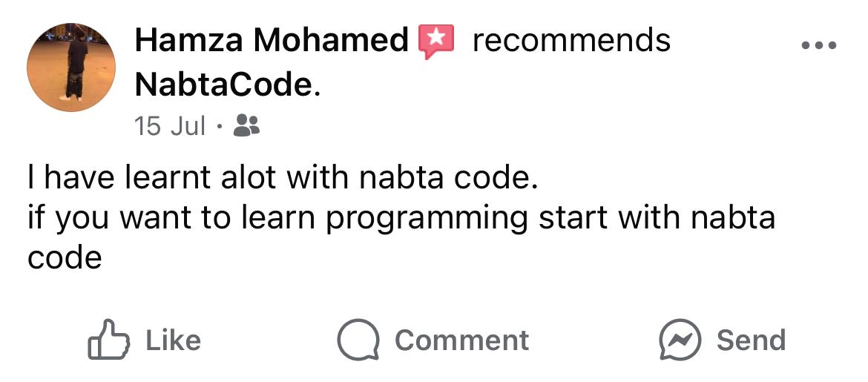This screenshot has height=382, width=868.
Task: Click the dot separator after the date
Action: pyautogui.click(x=220, y=126)
